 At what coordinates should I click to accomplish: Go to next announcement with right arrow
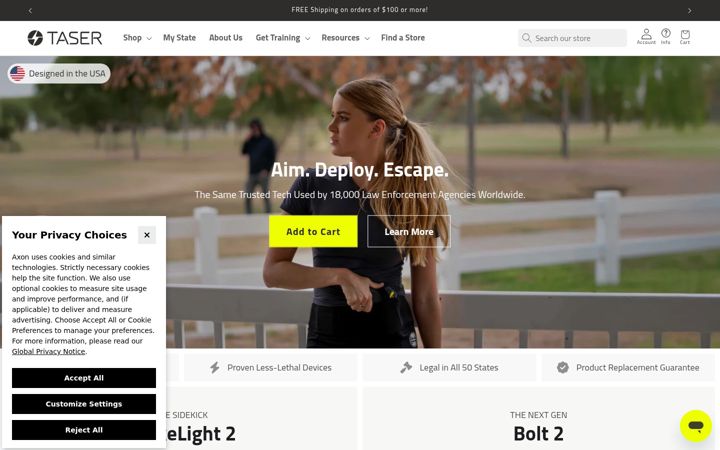pyautogui.click(x=689, y=10)
